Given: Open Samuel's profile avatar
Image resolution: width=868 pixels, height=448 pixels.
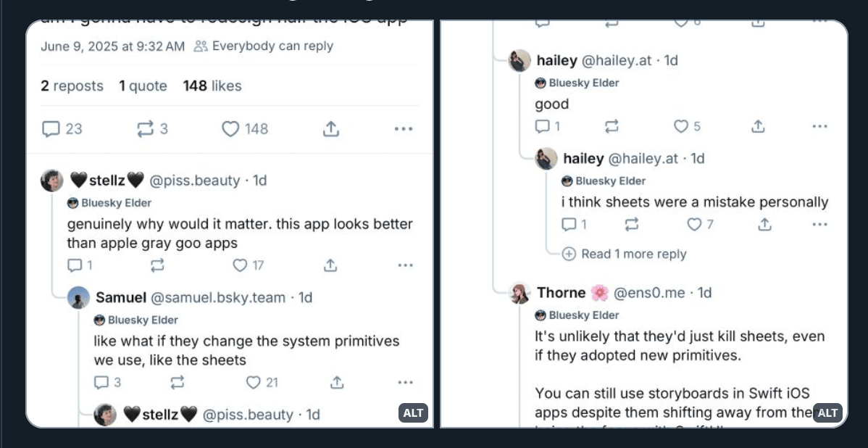Looking at the screenshot, I should [x=78, y=298].
